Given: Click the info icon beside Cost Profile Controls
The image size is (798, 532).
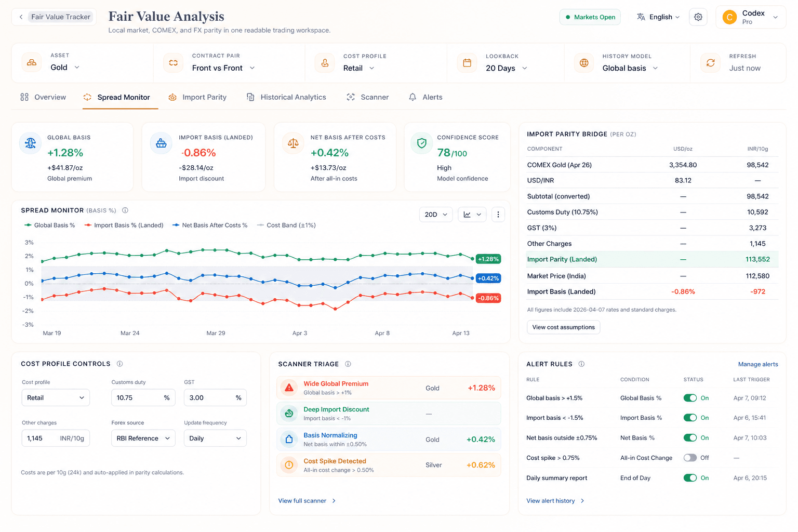Looking at the screenshot, I should pyautogui.click(x=120, y=364).
